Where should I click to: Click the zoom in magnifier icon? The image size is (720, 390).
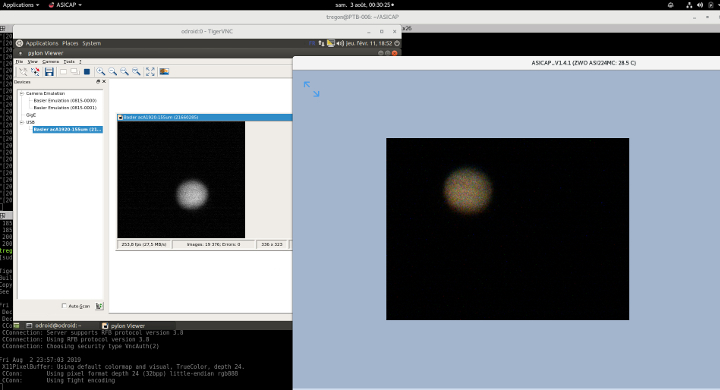click(x=101, y=72)
